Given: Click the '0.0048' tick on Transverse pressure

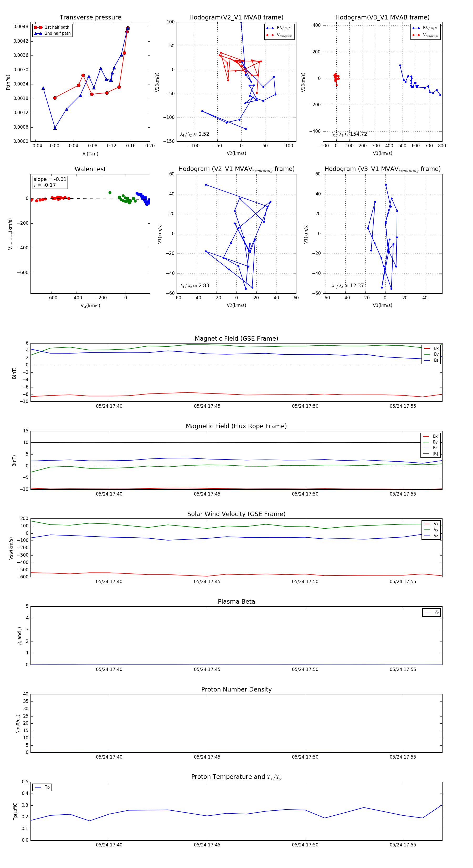Looking at the screenshot, I should pos(21,27).
